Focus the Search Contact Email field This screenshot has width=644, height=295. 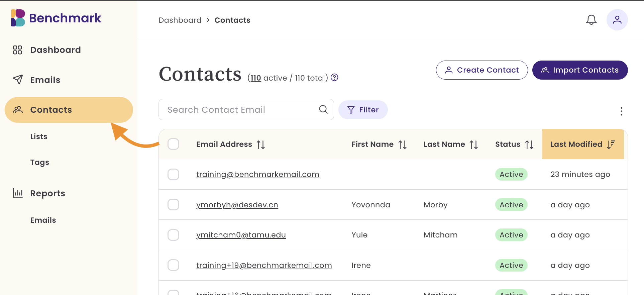click(246, 109)
